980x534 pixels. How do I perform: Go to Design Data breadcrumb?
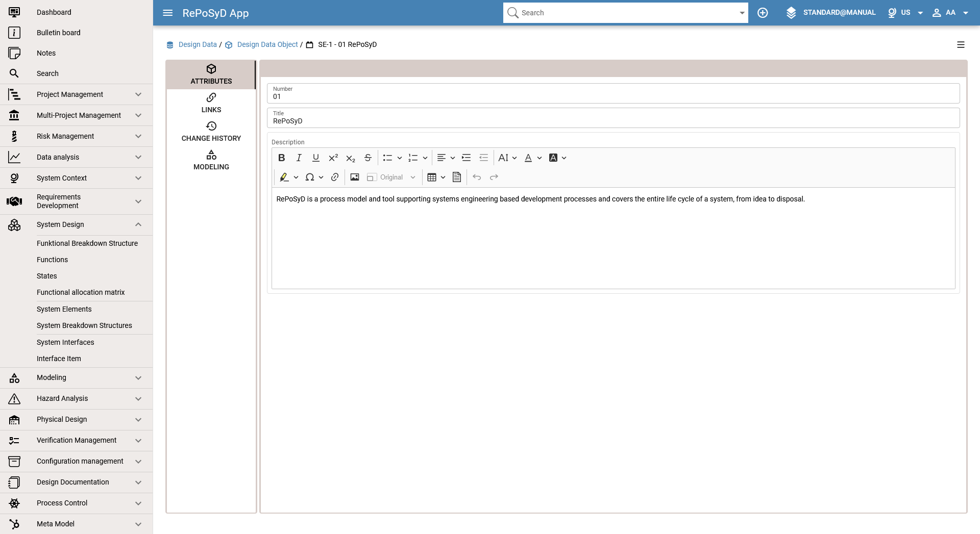198,45
